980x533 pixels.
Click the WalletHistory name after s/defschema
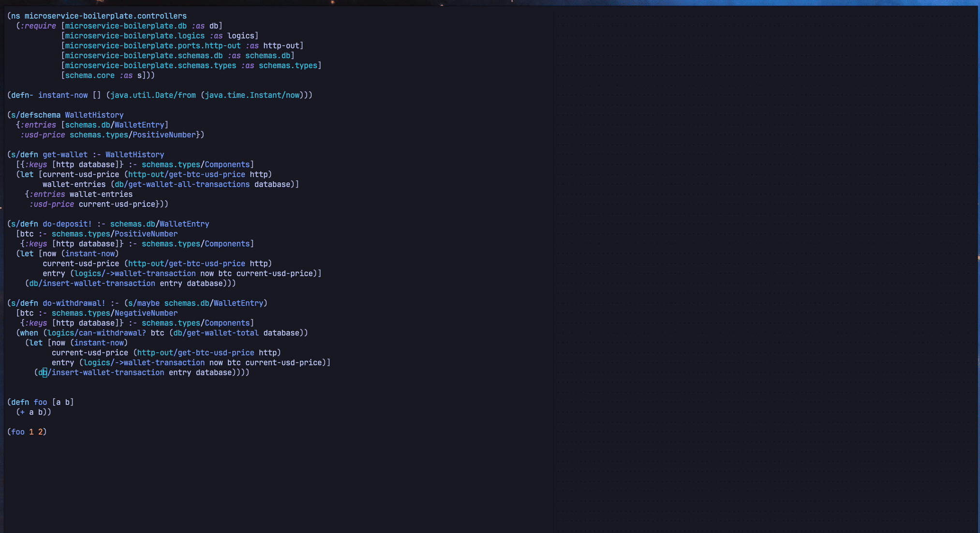[x=94, y=115]
